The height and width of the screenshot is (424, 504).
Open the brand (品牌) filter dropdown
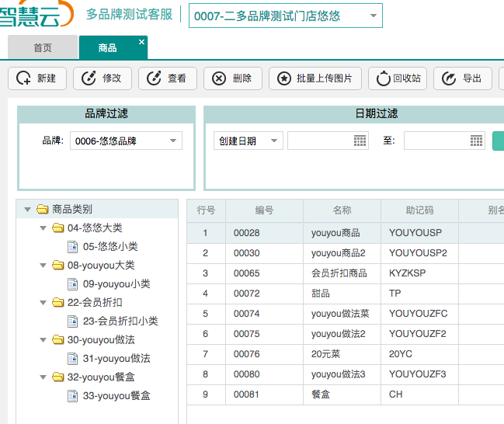pos(173,141)
